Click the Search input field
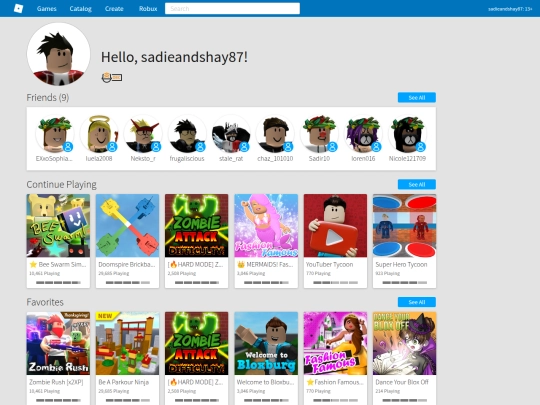The image size is (540, 405). point(232,9)
